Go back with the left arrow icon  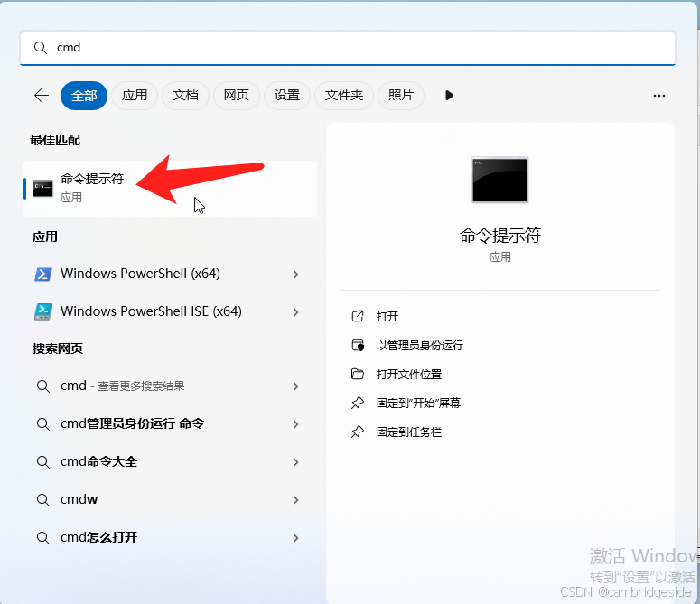point(41,95)
